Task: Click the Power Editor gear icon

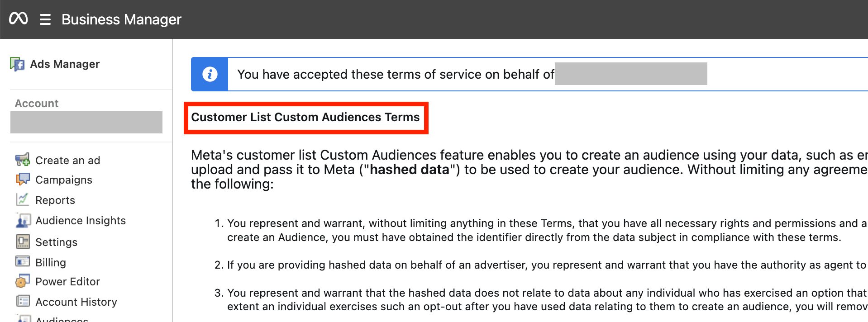Action: point(22,281)
